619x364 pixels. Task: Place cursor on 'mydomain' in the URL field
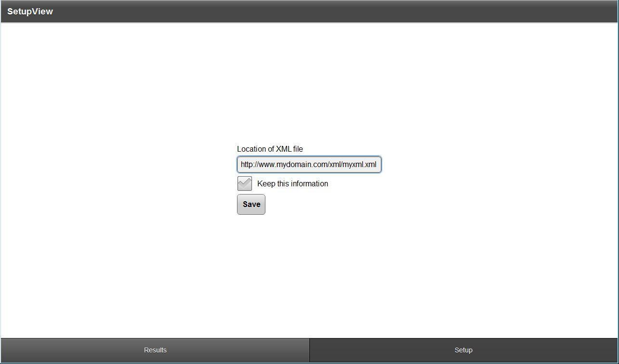pyautogui.click(x=293, y=165)
